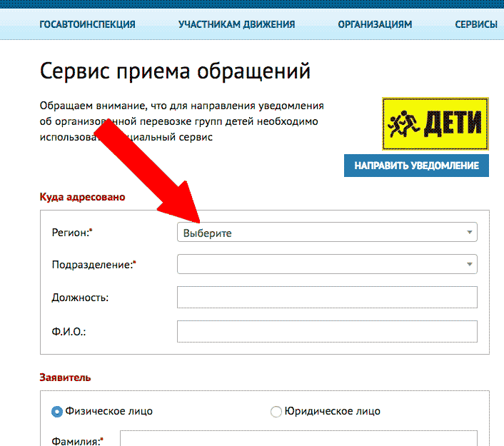Click into the Фамилия text field
Viewport: 504px width, 446px height.
298,438
